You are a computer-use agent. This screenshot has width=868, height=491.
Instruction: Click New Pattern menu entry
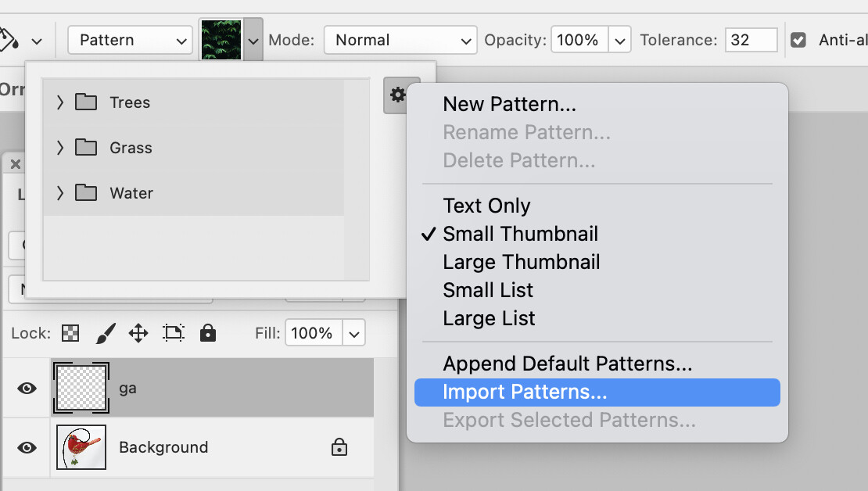tap(509, 104)
